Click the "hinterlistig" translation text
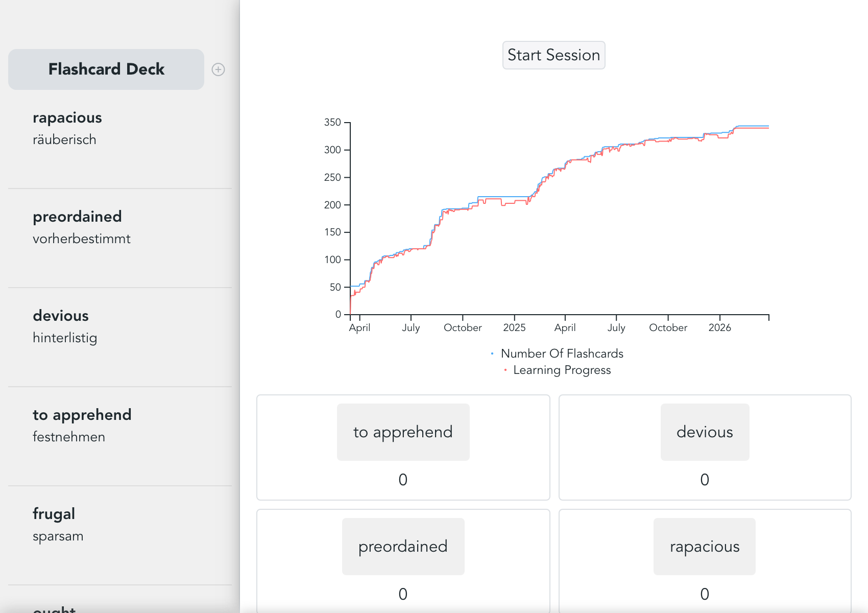868x613 pixels. [65, 338]
